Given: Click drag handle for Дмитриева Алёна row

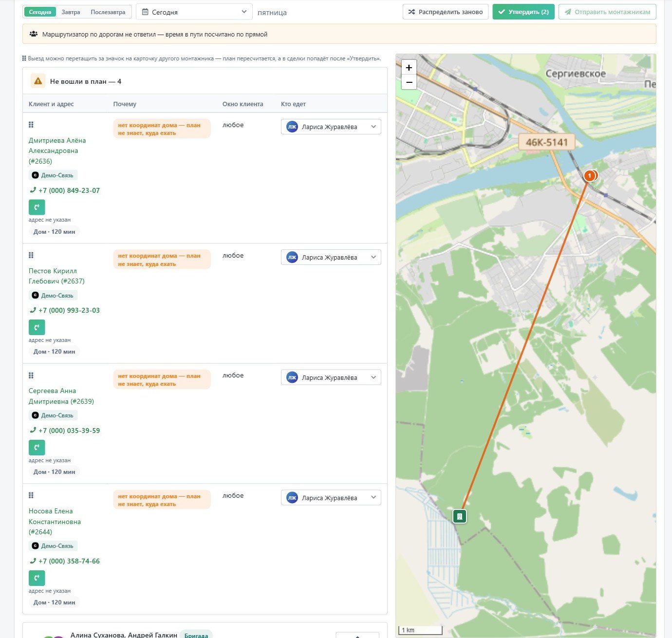Looking at the screenshot, I should pos(31,125).
